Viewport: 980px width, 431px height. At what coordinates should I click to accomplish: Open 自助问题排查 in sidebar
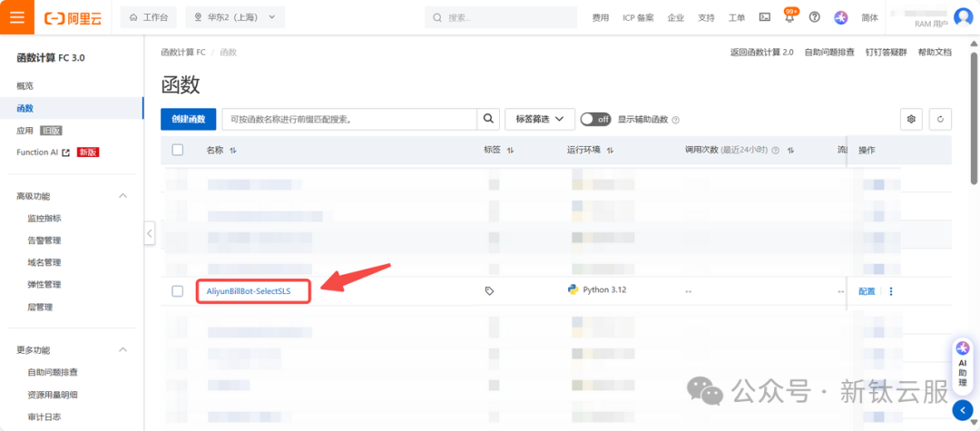(53, 372)
